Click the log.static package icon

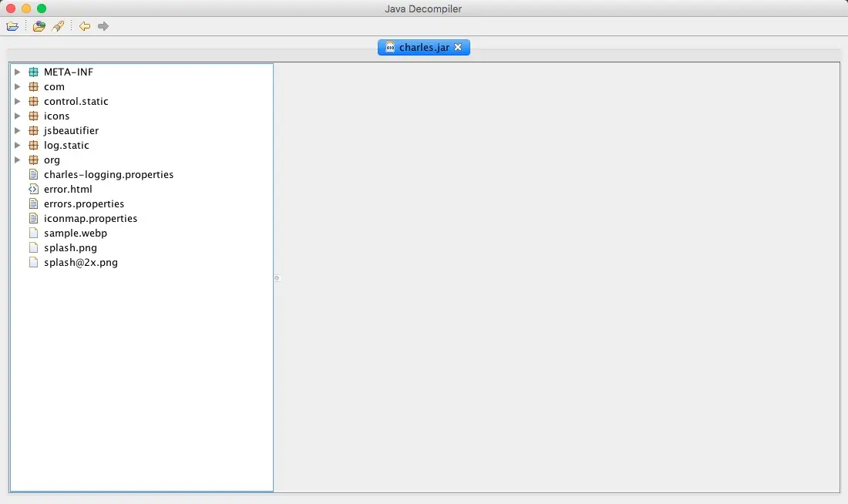click(33, 145)
